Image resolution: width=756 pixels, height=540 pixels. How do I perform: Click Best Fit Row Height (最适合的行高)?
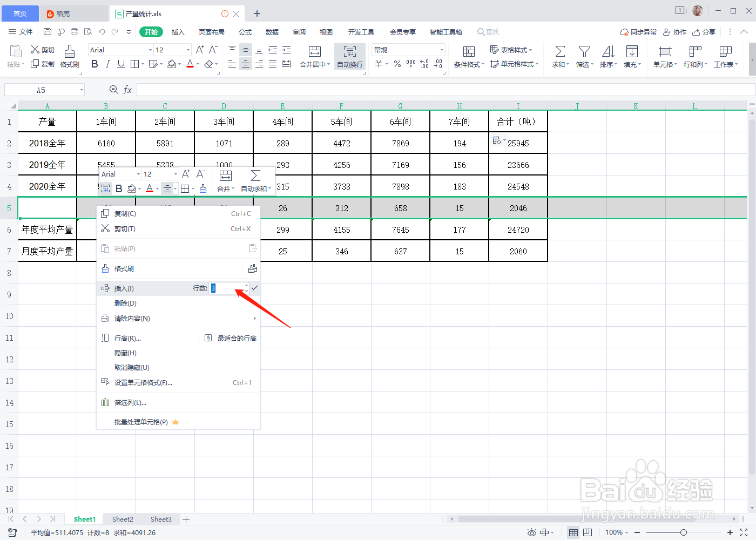pos(231,338)
